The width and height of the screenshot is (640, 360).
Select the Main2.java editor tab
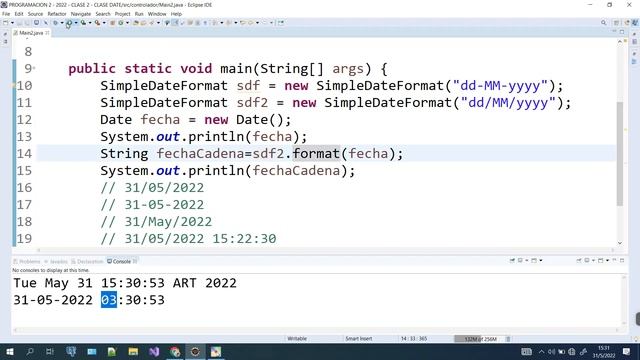[x=31, y=33]
